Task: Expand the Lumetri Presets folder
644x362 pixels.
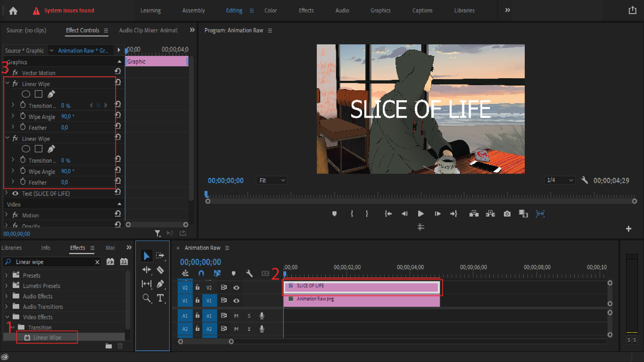Action: [x=7, y=286]
